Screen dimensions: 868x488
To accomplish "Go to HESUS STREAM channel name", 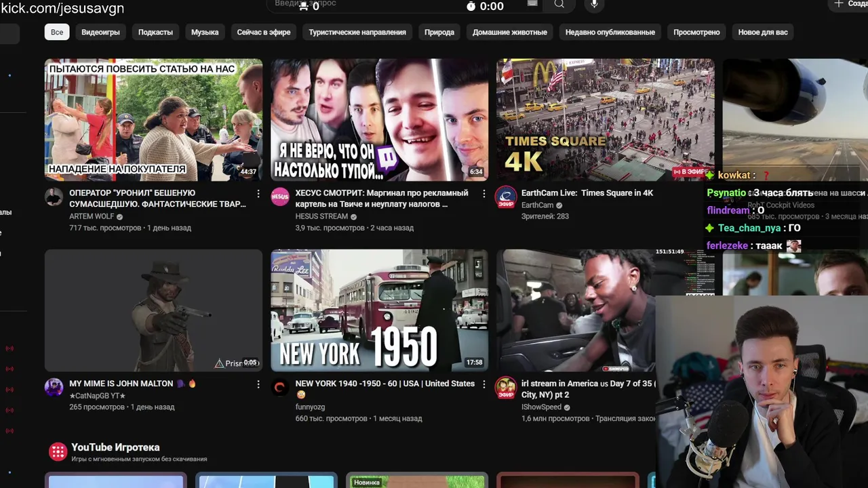I will click(321, 217).
